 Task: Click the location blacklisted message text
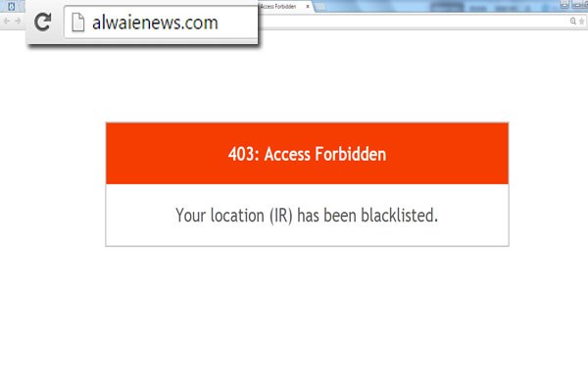click(x=307, y=216)
